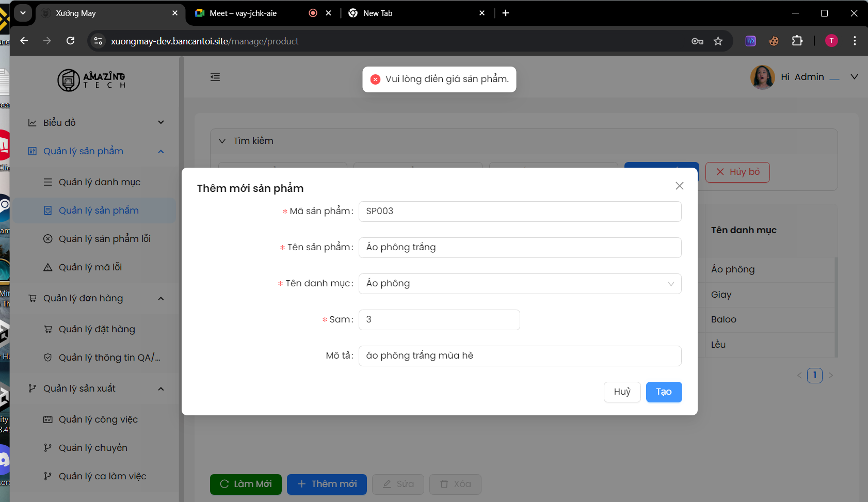
Task: Click the Admin avatar picture
Action: point(762,77)
